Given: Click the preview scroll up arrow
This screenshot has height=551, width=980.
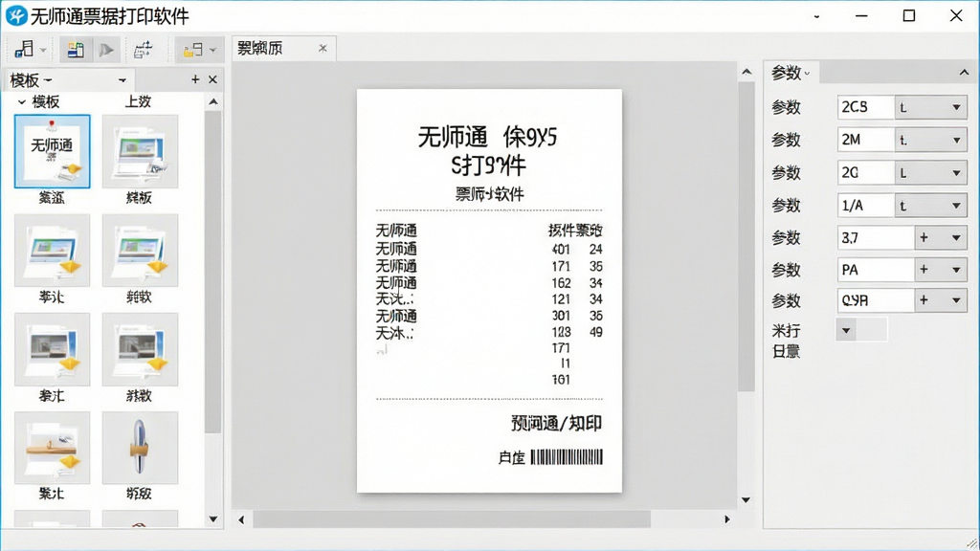Looking at the screenshot, I should pyautogui.click(x=746, y=73).
